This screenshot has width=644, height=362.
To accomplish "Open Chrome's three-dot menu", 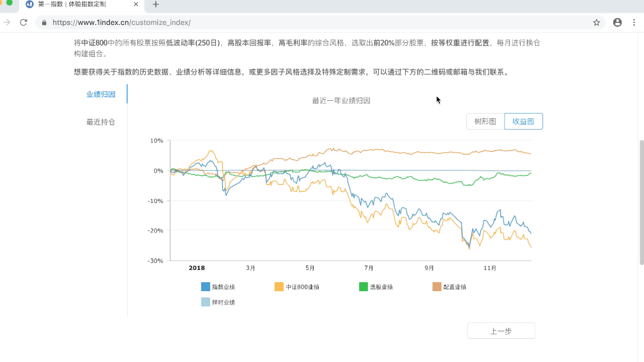I will click(634, 22).
